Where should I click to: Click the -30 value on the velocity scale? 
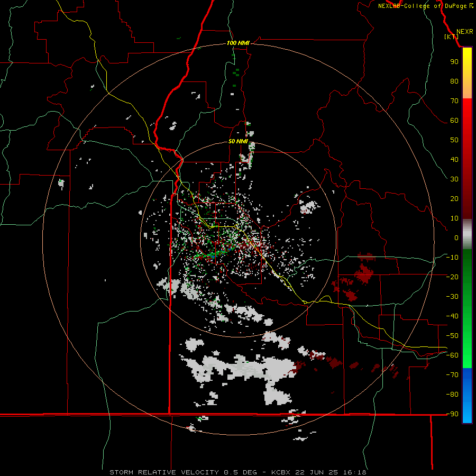[x=452, y=297]
